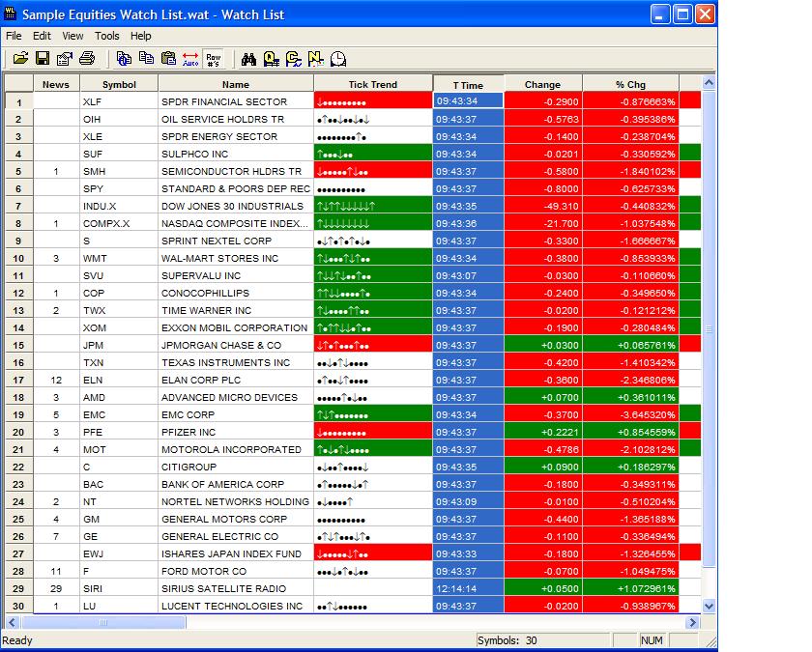Image resolution: width=812 pixels, height=652 pixels.
Task: Toggle Auto column width icon
Action: click(x=190, y=59)
